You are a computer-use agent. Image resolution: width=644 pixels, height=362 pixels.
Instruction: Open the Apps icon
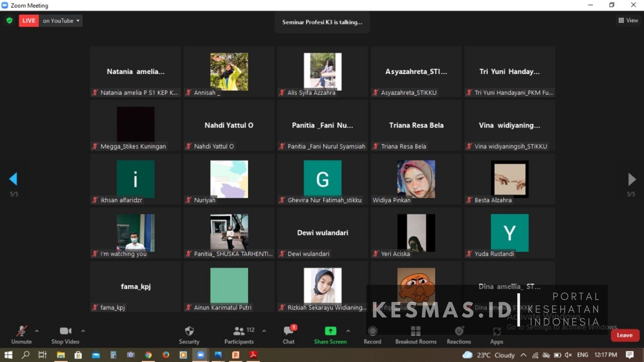pyautogui.click(x=496, y=331)
